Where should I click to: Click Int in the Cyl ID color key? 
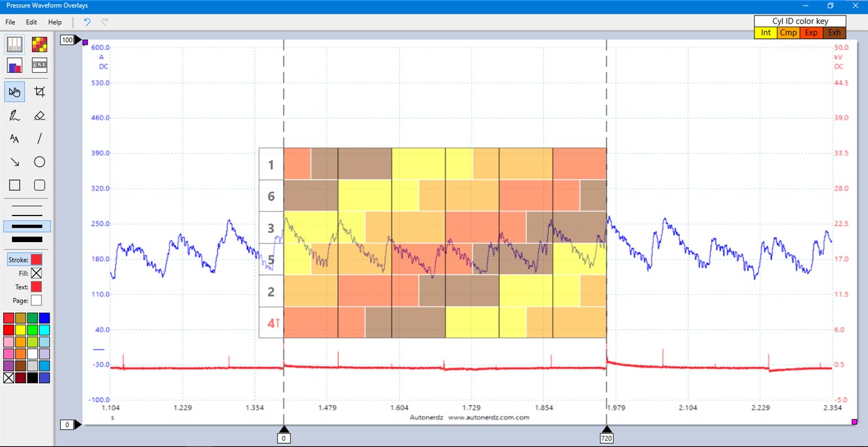click(x=766, y=32)
